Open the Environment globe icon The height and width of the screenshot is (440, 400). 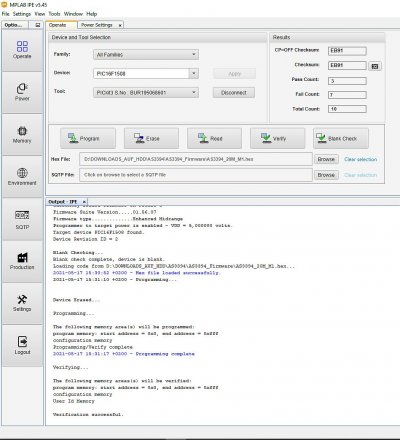22,177
